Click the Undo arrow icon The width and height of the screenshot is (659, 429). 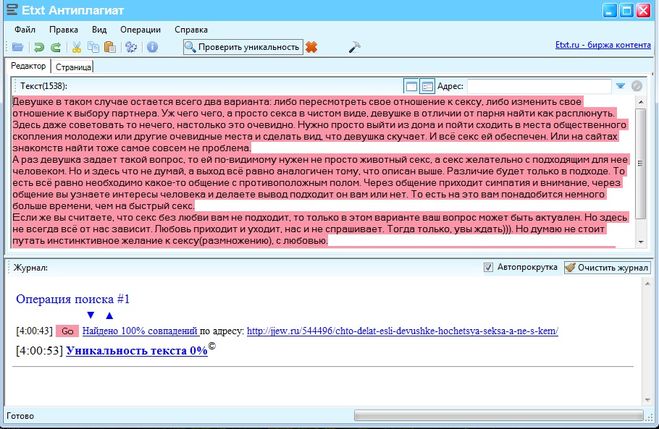click(39, 47)
